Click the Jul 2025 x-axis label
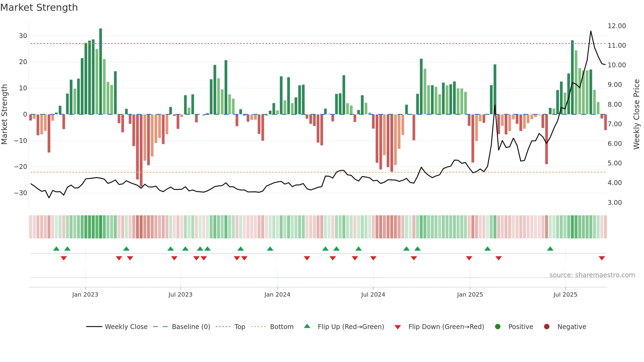 point(565,294)
